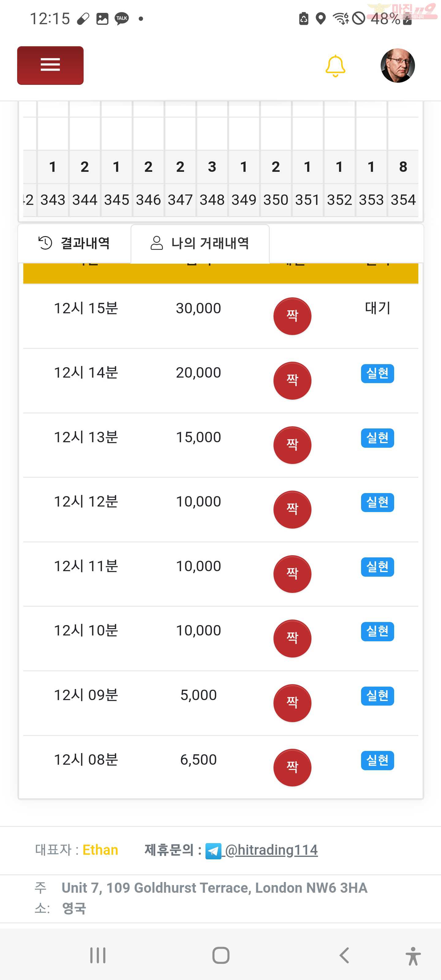Click 실현 label in 12시 09분 row
441x980 pixels.
(378, 696)
